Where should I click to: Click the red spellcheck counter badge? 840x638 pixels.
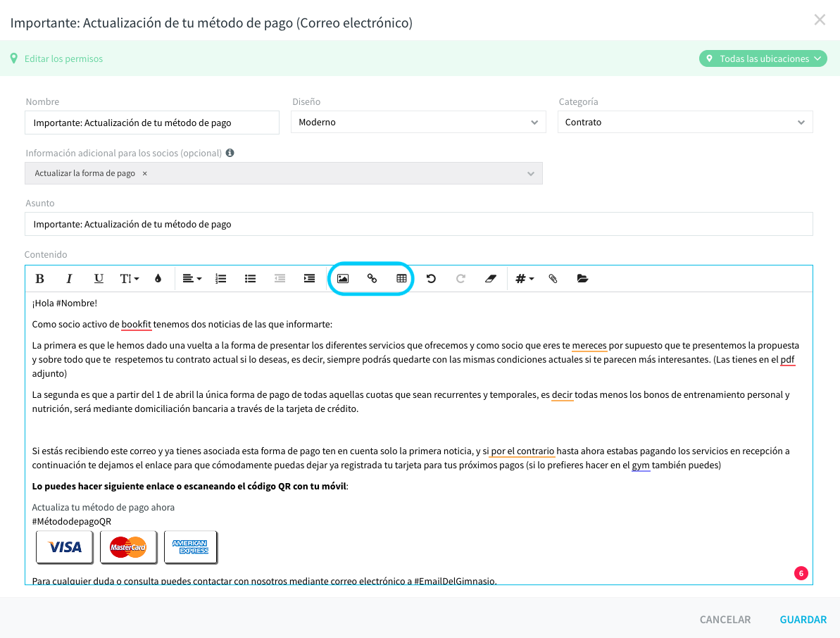[x=801, y=573]
